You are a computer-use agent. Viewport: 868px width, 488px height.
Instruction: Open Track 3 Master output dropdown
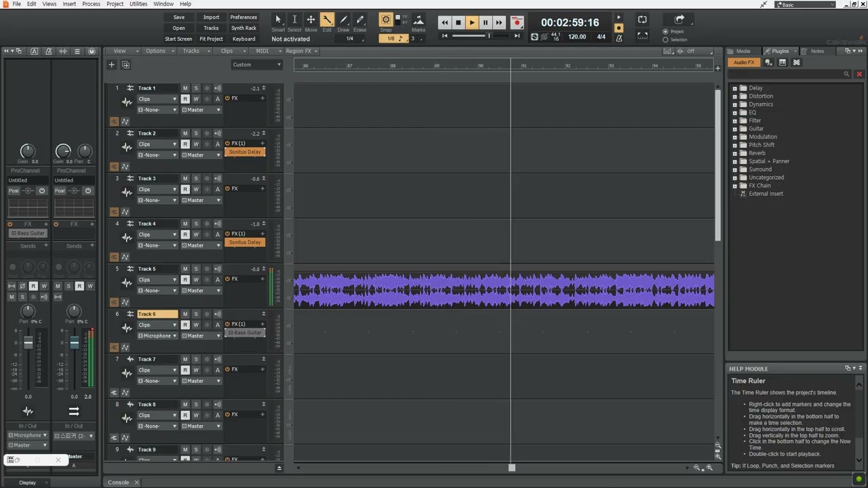click(201, 200)
